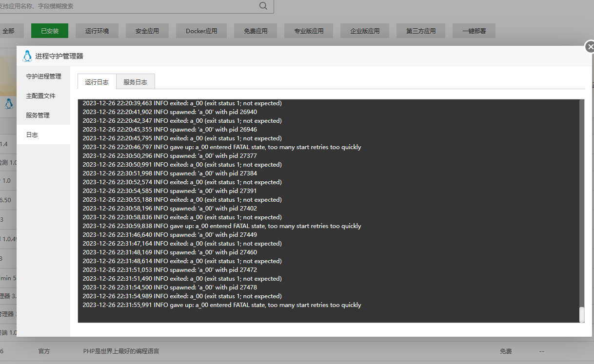Click the log viewer scrollbar thumb
This screenshot has height=364, width=594.
[x=581, y=315]
